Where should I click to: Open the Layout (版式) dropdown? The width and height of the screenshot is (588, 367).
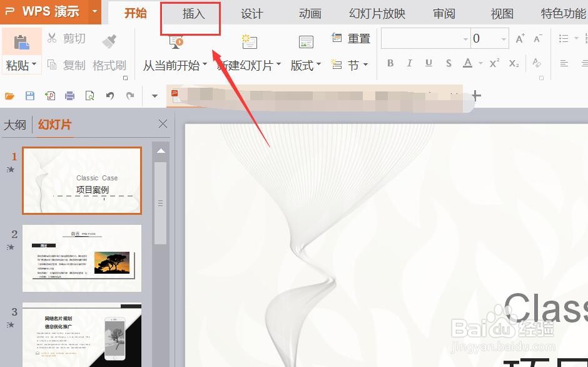tap(305, 65)
